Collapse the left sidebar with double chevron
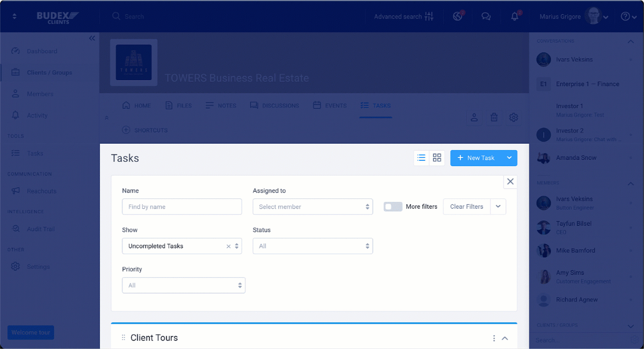This screenshot has width=644, height=349. (x=92, y=38)
